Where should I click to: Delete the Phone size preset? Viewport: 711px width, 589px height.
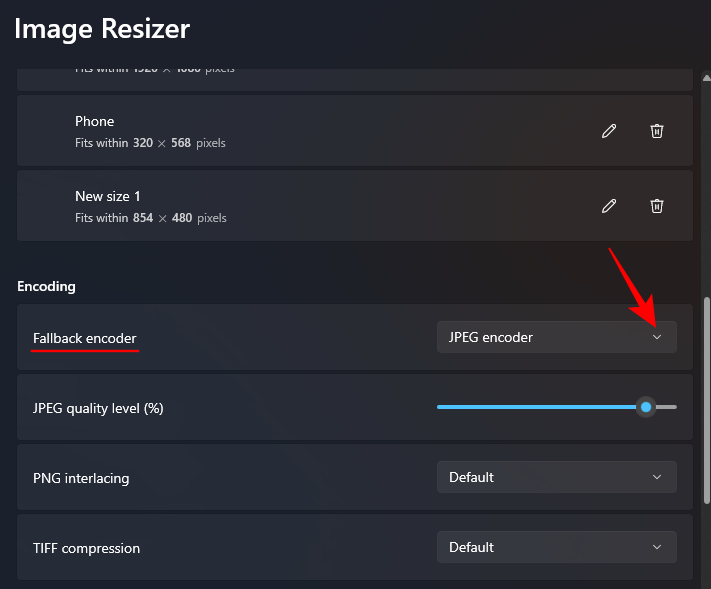point(657,131)
